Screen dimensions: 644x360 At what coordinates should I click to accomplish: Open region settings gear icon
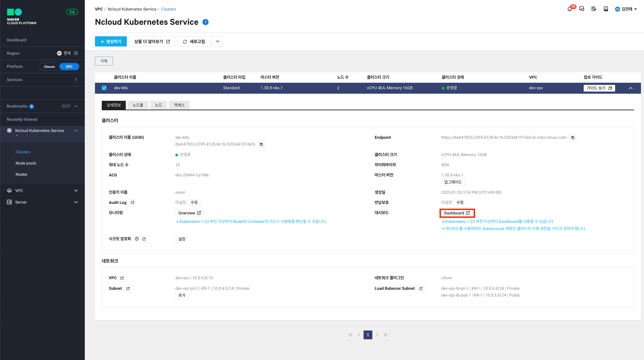click(x=76, y=53)
